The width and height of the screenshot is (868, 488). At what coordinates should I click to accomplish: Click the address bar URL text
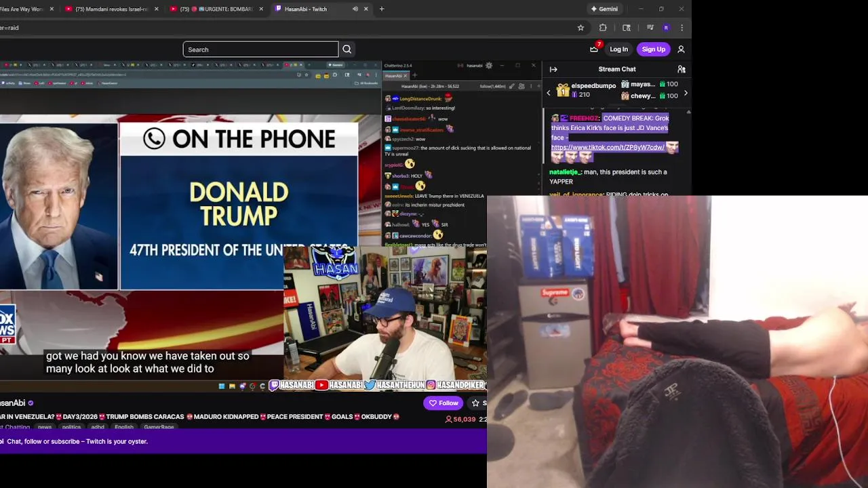coord(9,28)
